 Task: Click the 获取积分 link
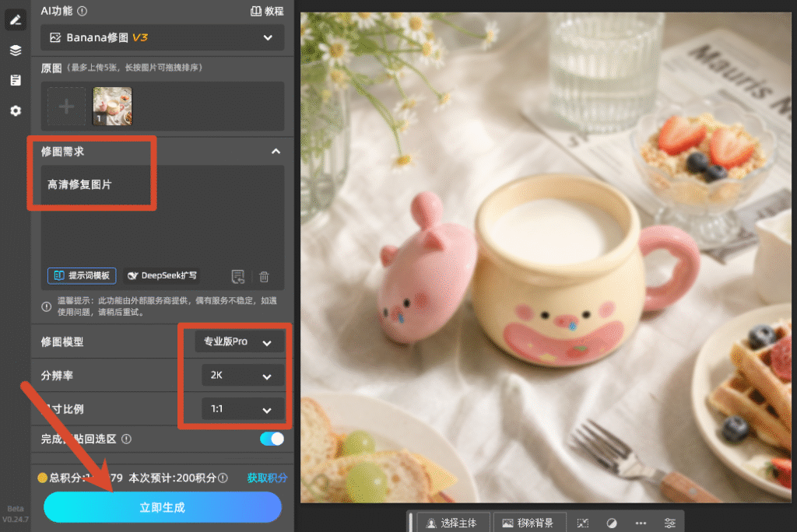pyautogui.click(x=267, y=478)
